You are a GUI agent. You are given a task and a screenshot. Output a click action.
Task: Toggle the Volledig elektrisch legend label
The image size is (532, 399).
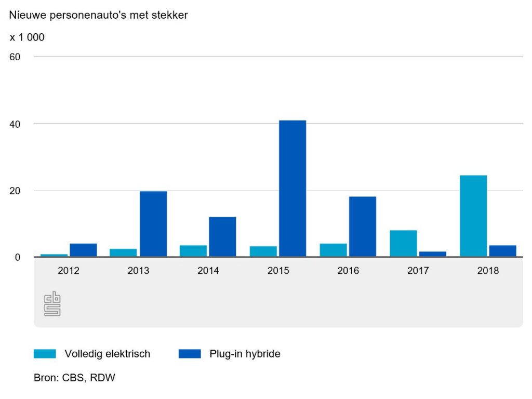pos(107,354)
